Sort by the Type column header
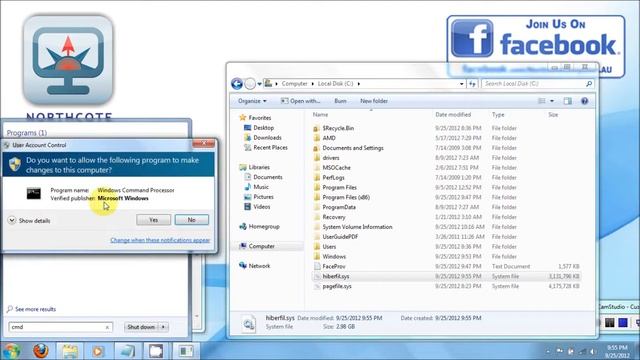 click(498, 115)
